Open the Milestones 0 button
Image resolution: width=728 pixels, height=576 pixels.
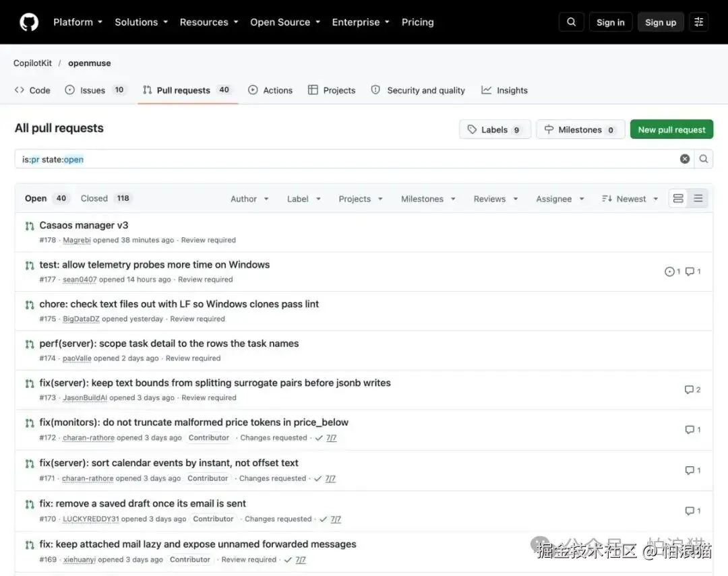[x=580, y=129]
